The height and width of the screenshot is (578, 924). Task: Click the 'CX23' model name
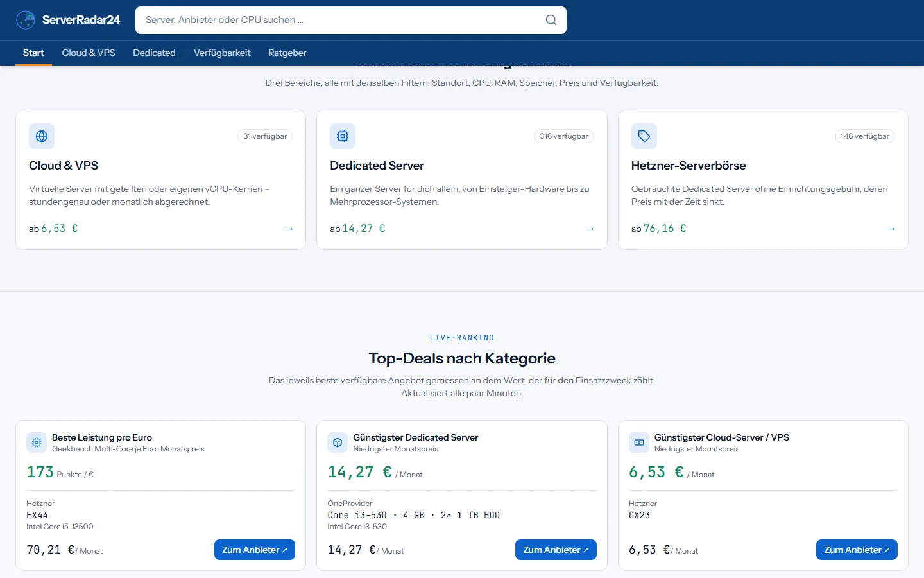639,515
